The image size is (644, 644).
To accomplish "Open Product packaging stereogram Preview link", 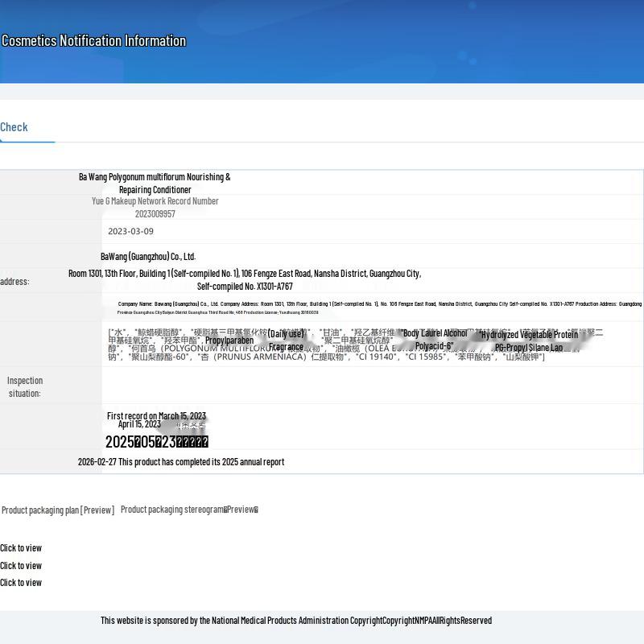I will pos(189,510).
